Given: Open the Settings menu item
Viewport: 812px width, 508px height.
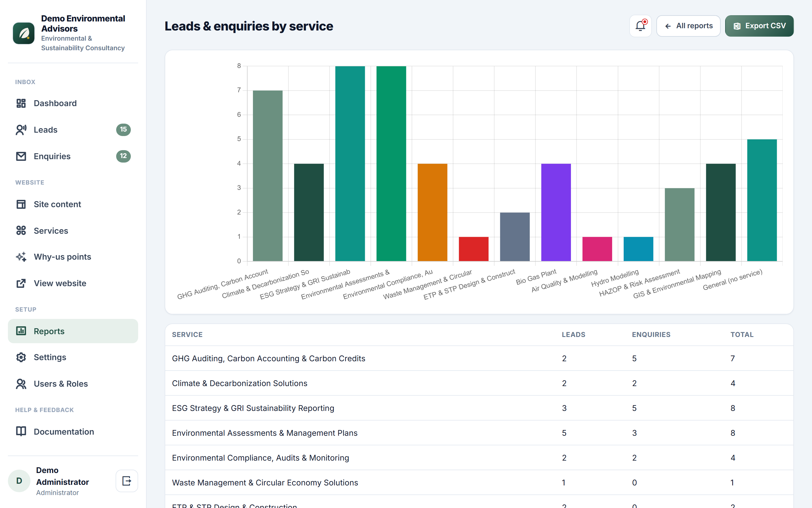Looking at the screenshot, I should coord(73,357).
